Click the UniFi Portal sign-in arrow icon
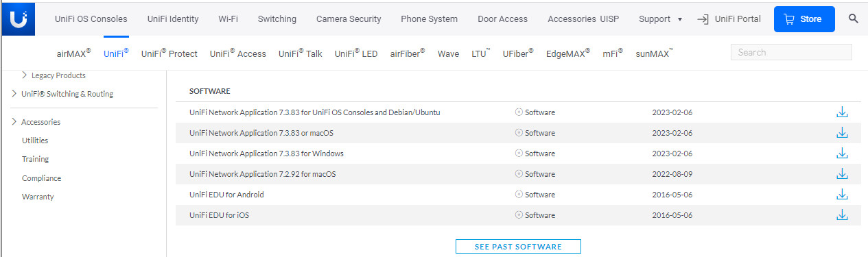Viewport: 868px width, 257px height. tap(703, 19)
